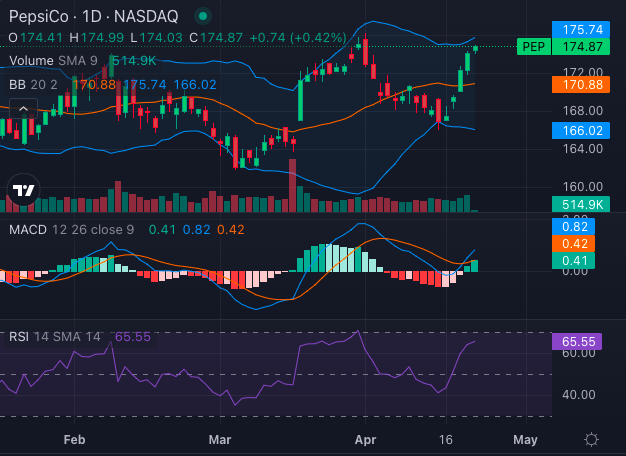Click the BB legend value 175.74

point(145,85)
